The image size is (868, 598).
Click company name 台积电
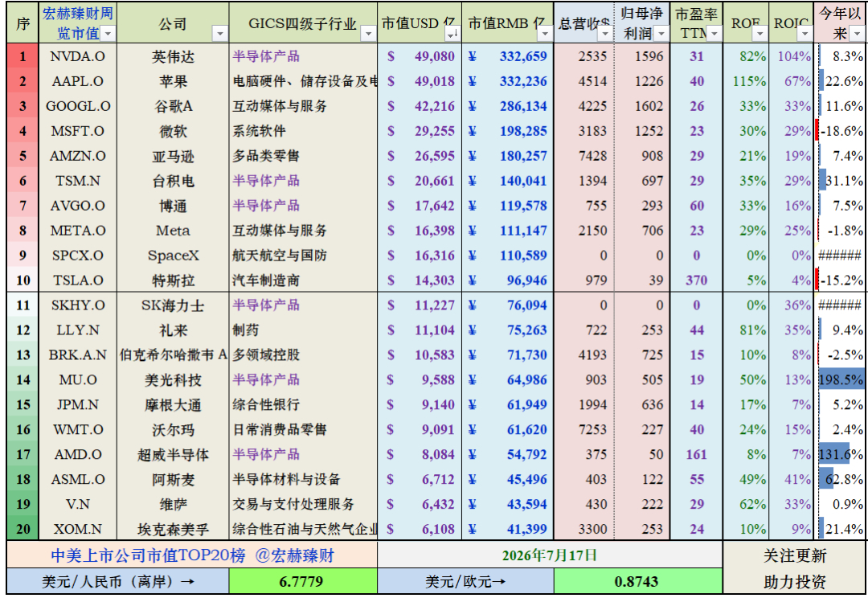pos(174,181)
